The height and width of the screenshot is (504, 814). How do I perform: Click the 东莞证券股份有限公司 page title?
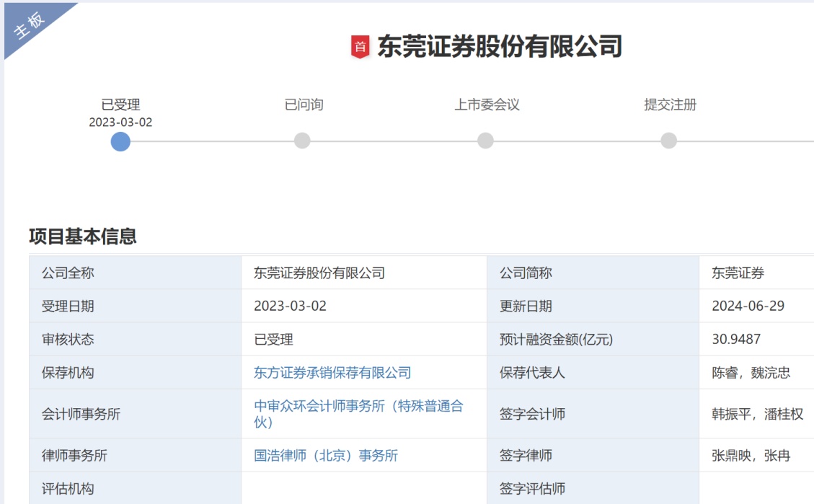pyautogui.click(x=500, y=46)
